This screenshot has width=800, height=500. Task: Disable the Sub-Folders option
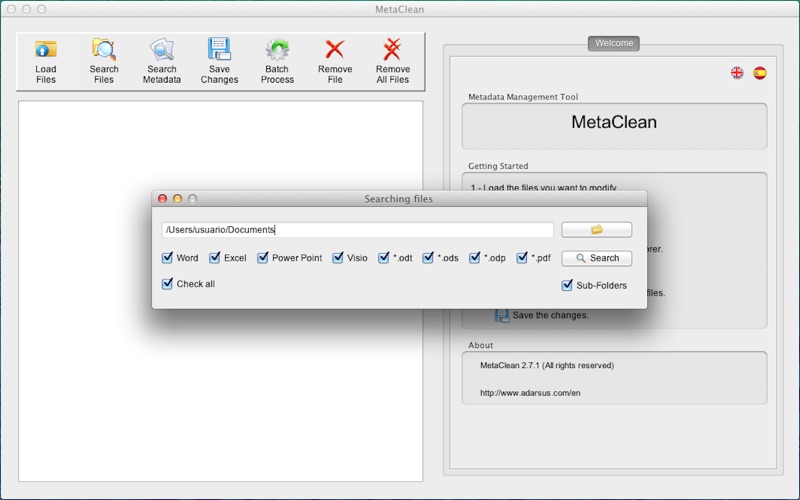point(567,285)
